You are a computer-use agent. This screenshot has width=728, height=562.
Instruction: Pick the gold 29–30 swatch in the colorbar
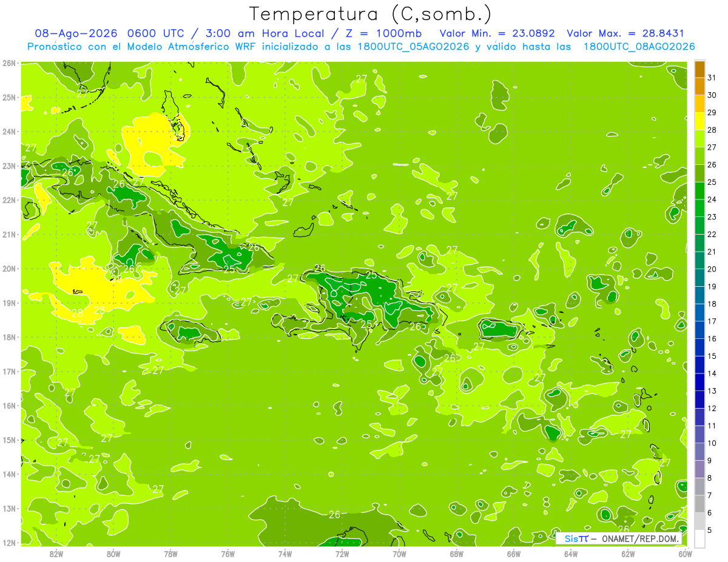click(699, 104)
